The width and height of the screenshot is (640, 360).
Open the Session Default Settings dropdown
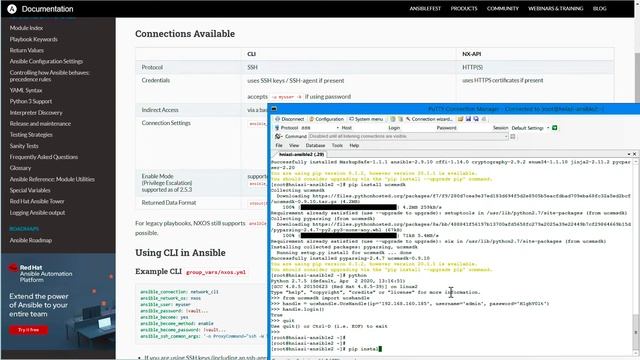pos(548,128)
